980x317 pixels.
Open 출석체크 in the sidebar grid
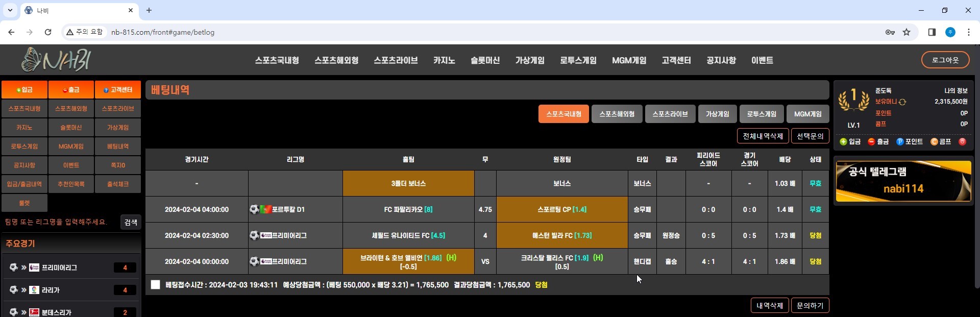(x=117, y=184)
